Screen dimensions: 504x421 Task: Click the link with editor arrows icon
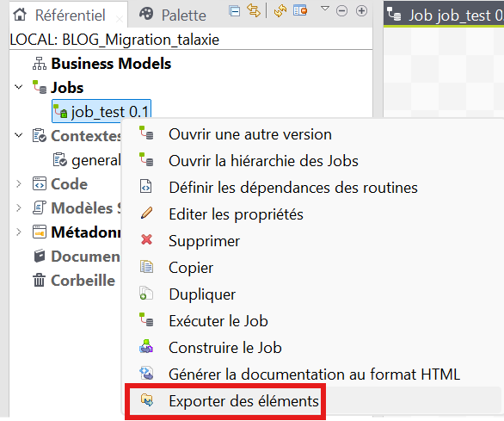[x=254, y=10]
